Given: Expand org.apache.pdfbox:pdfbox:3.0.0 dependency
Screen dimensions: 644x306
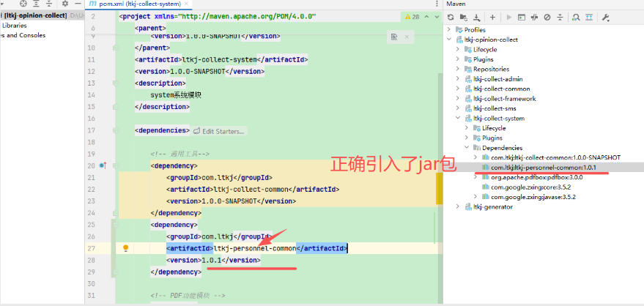Looking at the screenshot, I should click(475, 177).
